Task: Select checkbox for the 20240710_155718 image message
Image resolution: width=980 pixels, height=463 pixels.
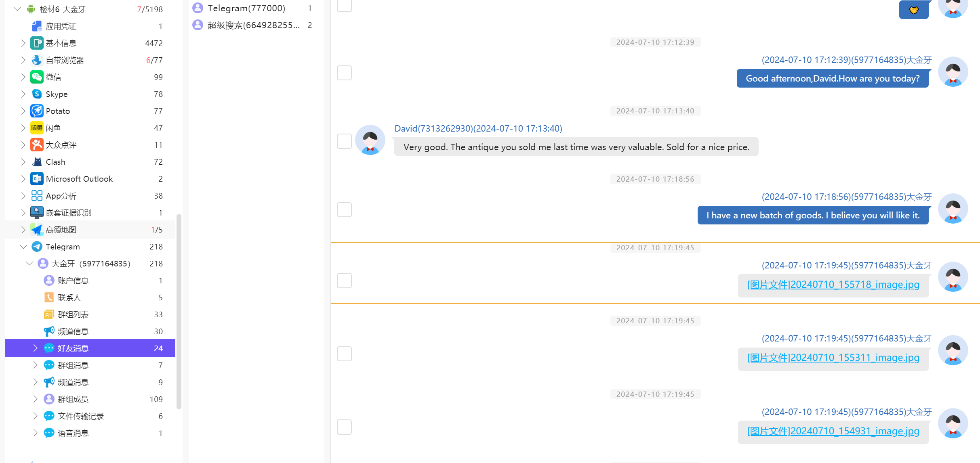Action: [344, 281]
